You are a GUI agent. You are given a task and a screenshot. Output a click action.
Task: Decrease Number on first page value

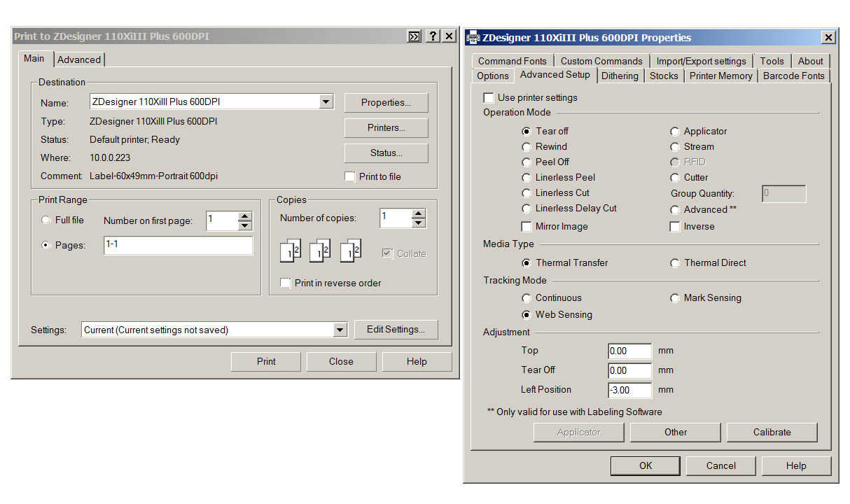click(x=245, y=225)
